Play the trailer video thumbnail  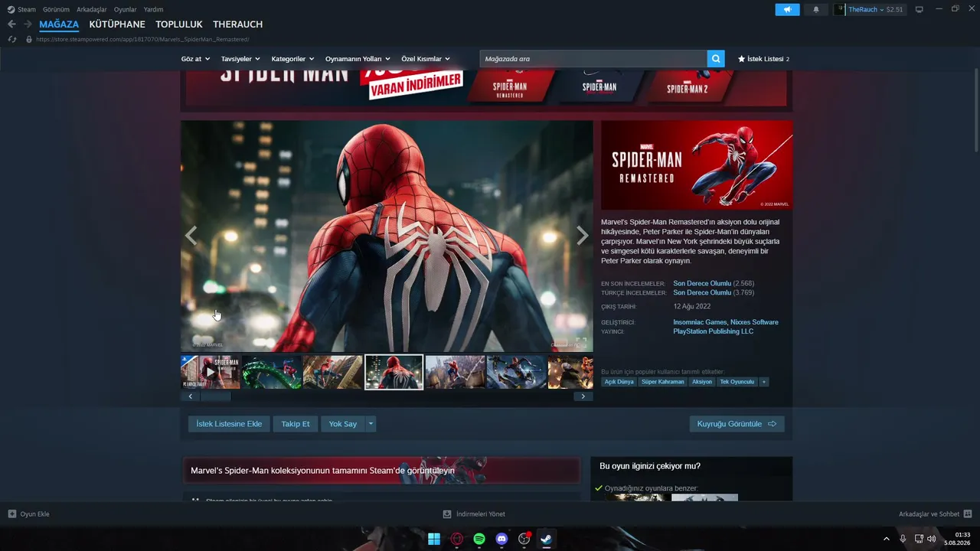pyautogui.click(x=211, y=372)
